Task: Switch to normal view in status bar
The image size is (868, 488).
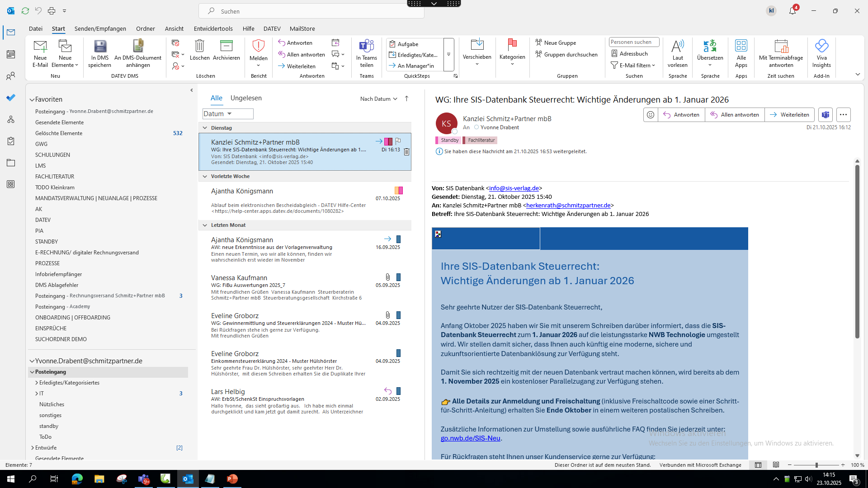Action: 758,465
